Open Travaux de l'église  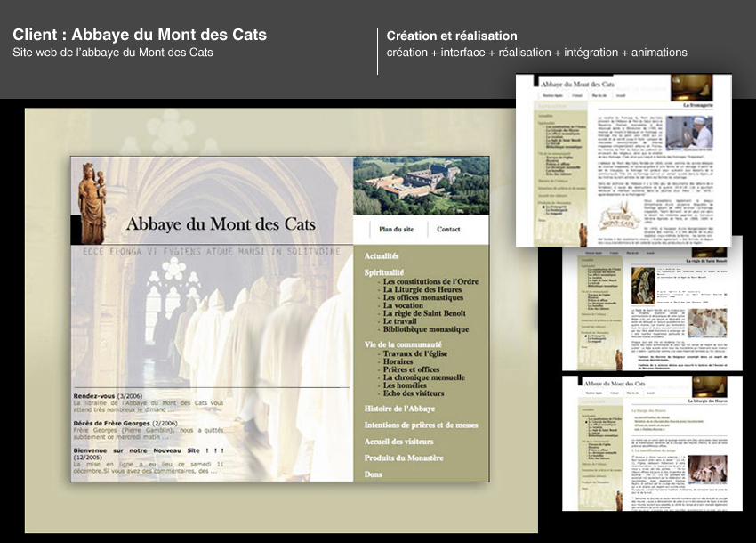coord(415,353)
